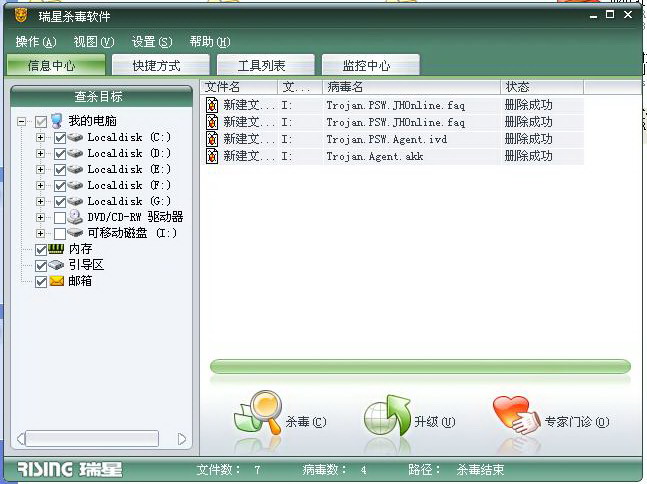
Task: Open the 帮助(H) menu
Action: tap(210, 41)
